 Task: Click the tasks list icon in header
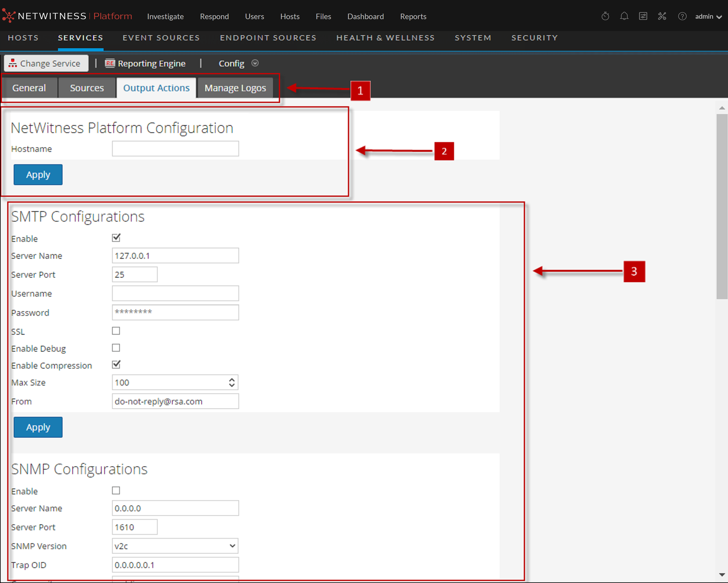tap(643, 16)
